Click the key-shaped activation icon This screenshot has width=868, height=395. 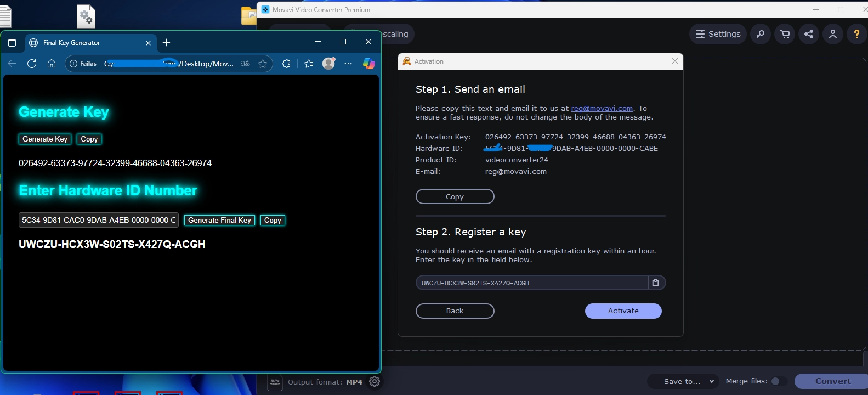[761, 34]
